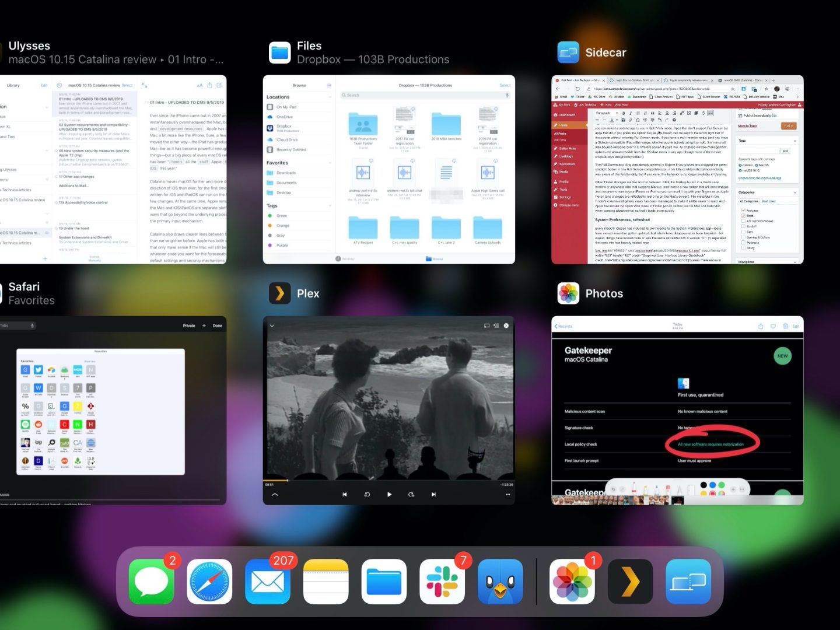Collapse the Tags section in Files
Image resolution: width=840 pixels, height=630 pixels.
click(x=330, y=206)
